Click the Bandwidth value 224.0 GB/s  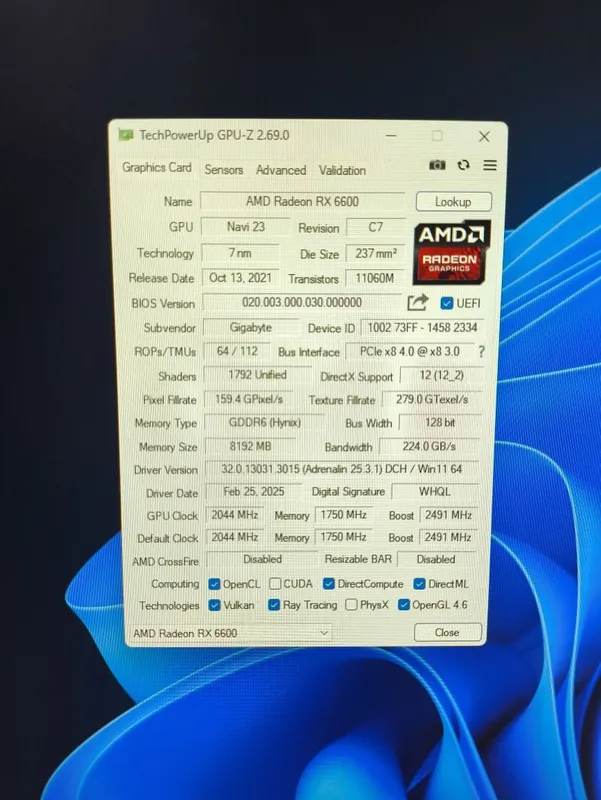[429, 446]
